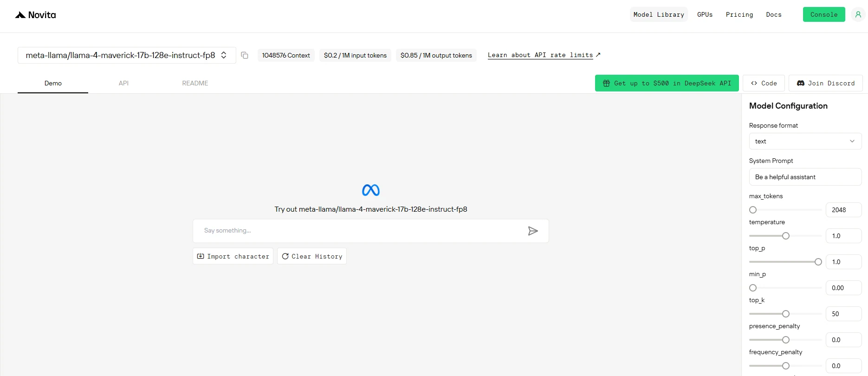Click the max_tokens slider handle
Screen dimensions: 868x376
pyautogui.click(x=753, y=210)
